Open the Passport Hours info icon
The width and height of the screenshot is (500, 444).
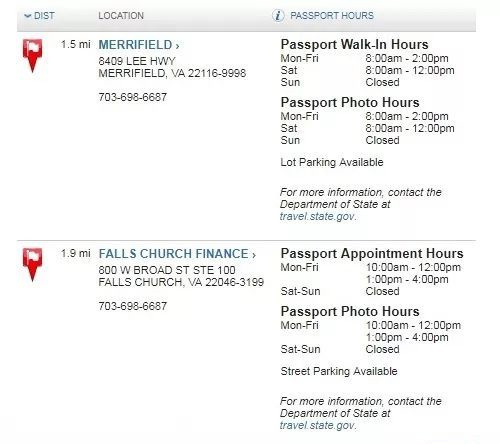point(278,16)
